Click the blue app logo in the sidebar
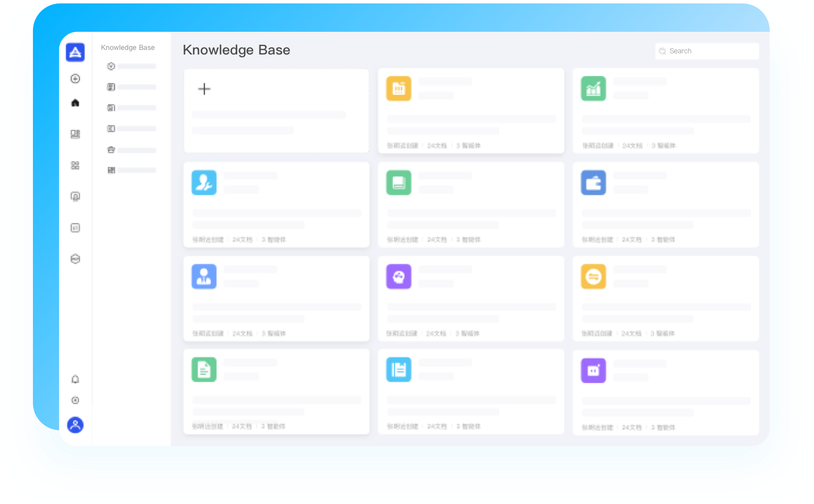 (x=75, y=52)
